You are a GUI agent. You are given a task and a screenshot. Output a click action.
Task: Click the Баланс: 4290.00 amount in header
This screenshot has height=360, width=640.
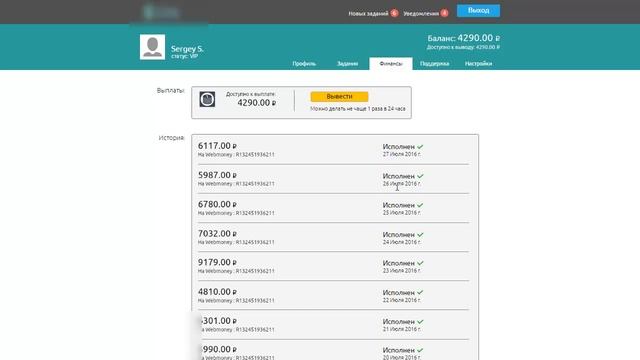[464, 38]
